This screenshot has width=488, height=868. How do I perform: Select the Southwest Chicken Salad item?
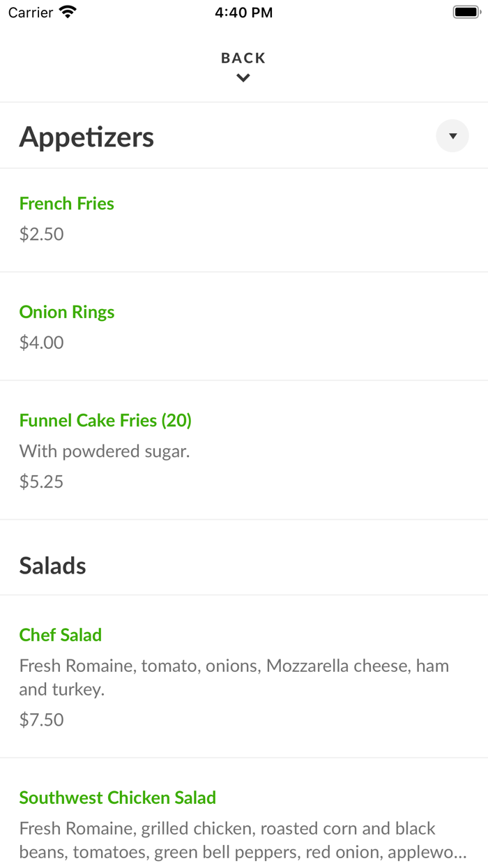[117, 797]
